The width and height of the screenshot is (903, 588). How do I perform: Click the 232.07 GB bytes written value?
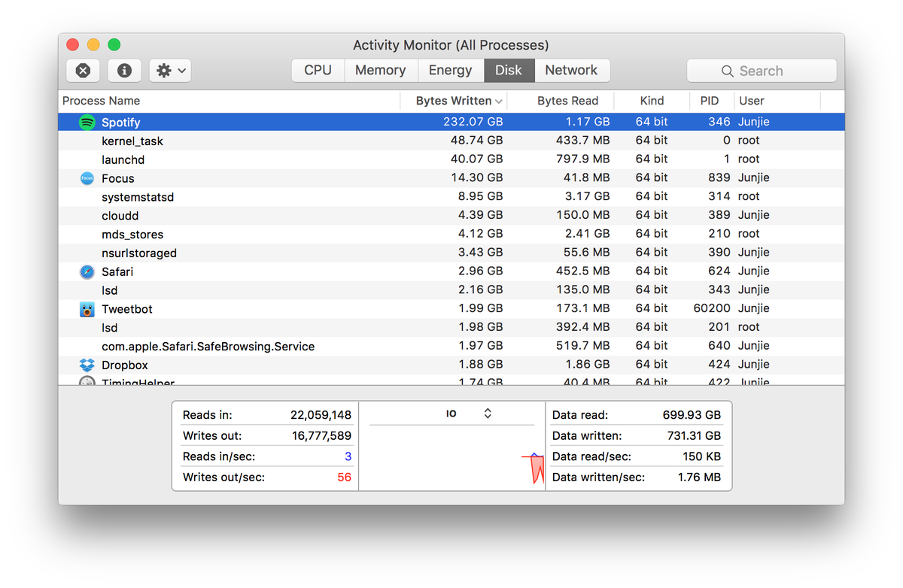coord(473,122)
